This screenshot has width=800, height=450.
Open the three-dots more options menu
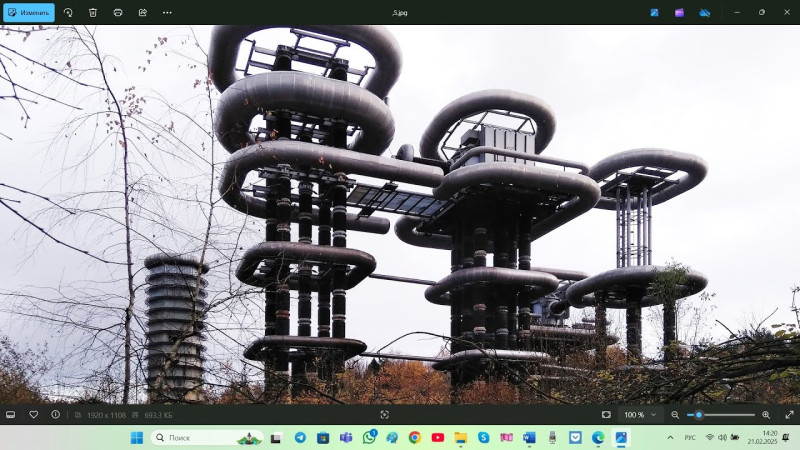167,12
